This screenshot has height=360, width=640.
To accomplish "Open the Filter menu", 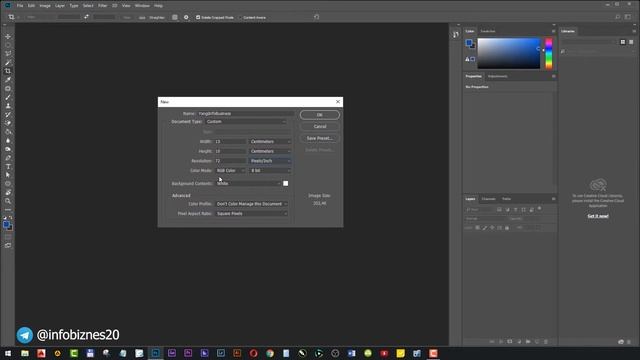I will coord(102,6).
